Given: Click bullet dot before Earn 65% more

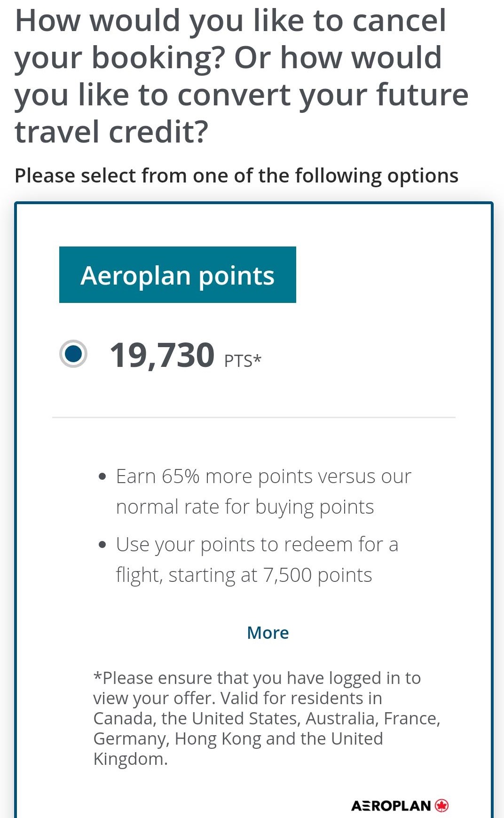Looking at the screenshot, I should point(102,477).
